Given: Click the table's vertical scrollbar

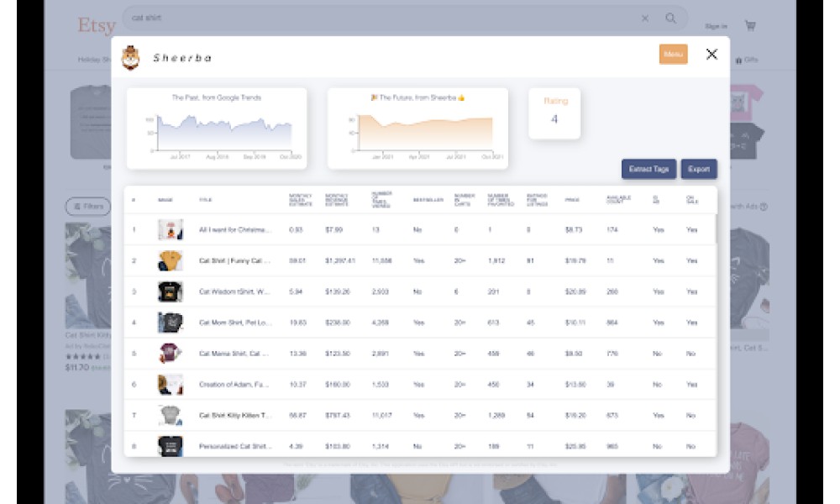Looking at the screenshot, I should coord(715,228).
